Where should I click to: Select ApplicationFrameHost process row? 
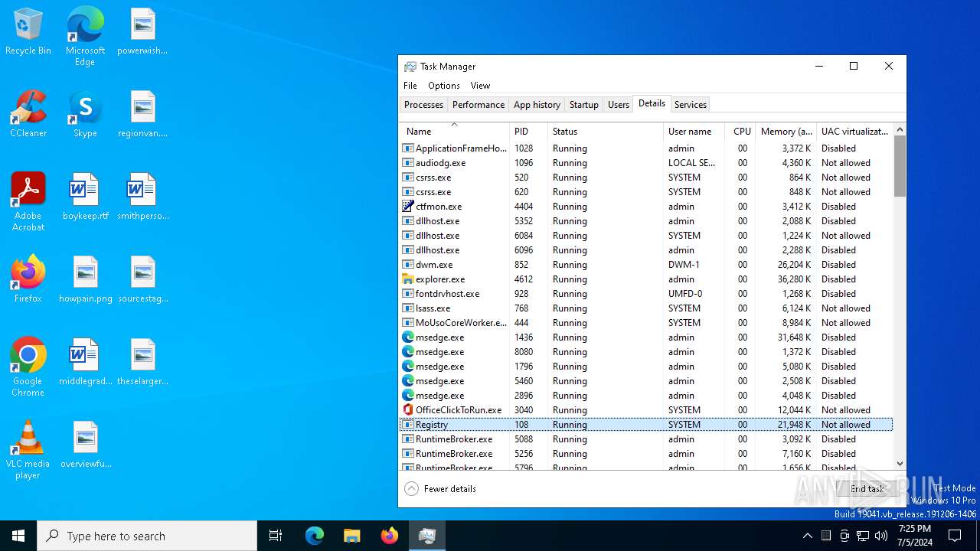(x=646, y=148)
